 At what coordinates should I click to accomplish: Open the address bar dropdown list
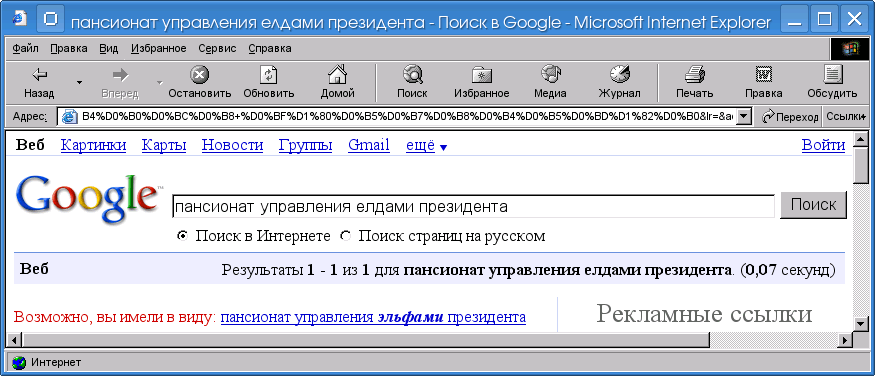(743, 117)
